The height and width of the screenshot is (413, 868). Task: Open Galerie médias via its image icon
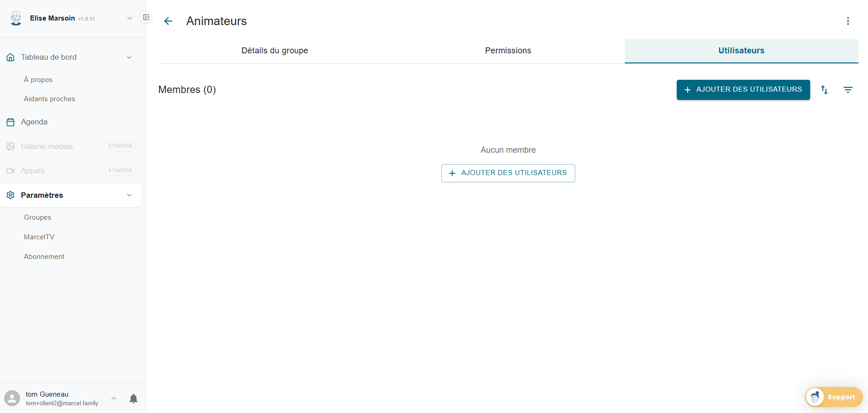pos(11,146)
